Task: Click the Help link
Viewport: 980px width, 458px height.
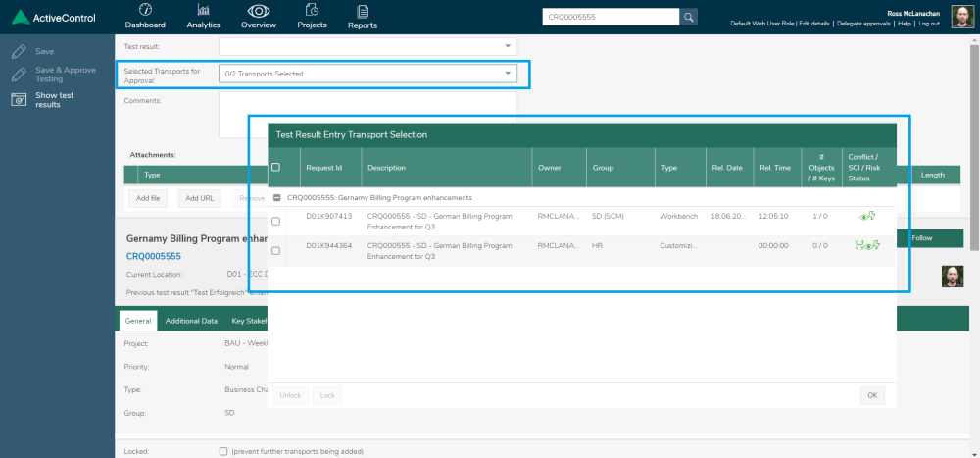Action: coord(905,24)
